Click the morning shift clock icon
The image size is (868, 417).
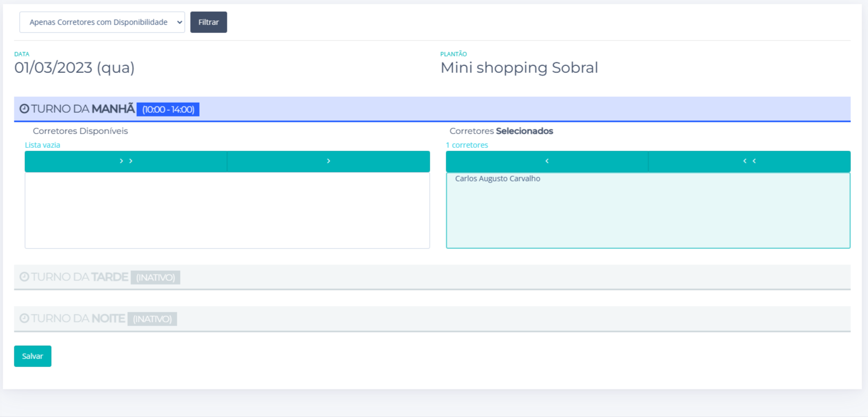pos(24,109)
